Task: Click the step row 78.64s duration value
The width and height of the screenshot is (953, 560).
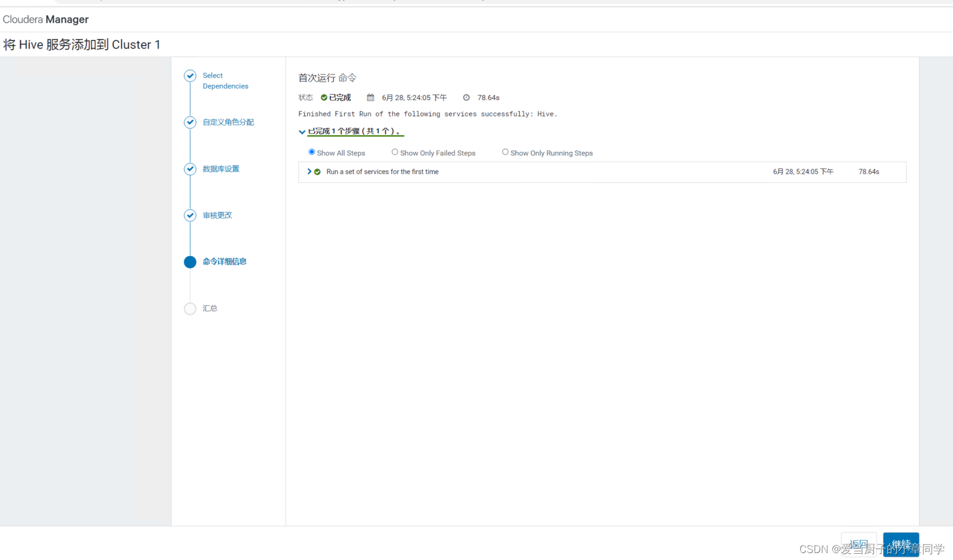Action: pos(869,172)
